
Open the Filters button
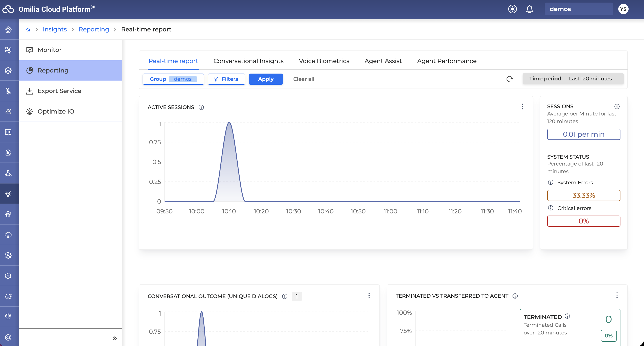click(x=226, y=79)
